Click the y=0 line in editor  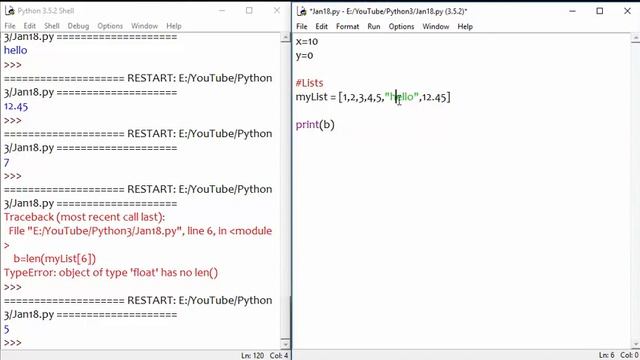(x=304, y=56)
